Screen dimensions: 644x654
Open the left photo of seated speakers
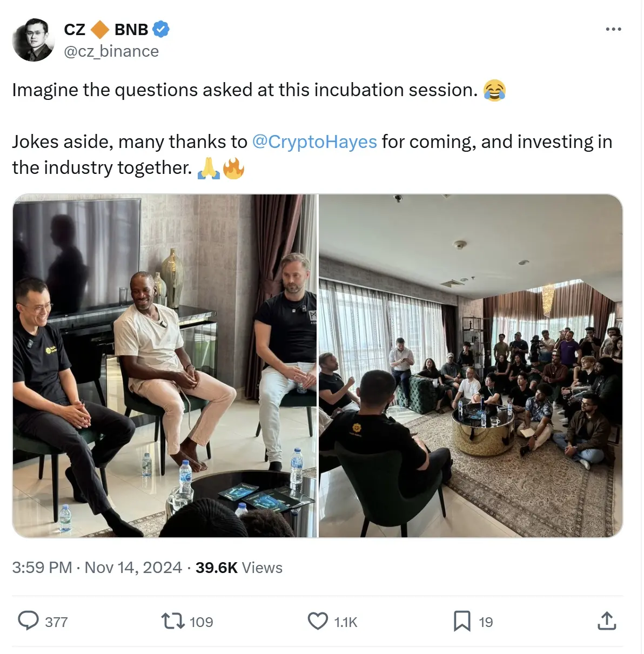coord(165,366)
